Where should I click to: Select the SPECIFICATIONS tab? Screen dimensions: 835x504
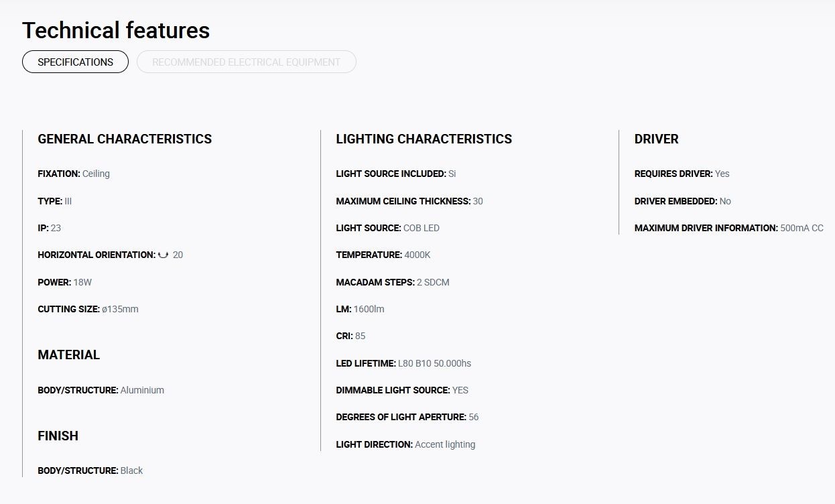pos(75,62)
